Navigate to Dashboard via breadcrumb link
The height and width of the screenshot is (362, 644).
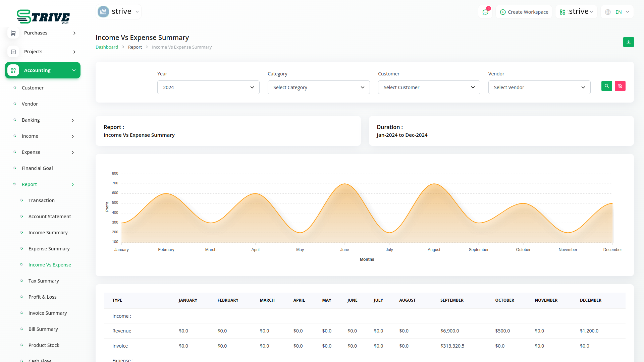107,47
